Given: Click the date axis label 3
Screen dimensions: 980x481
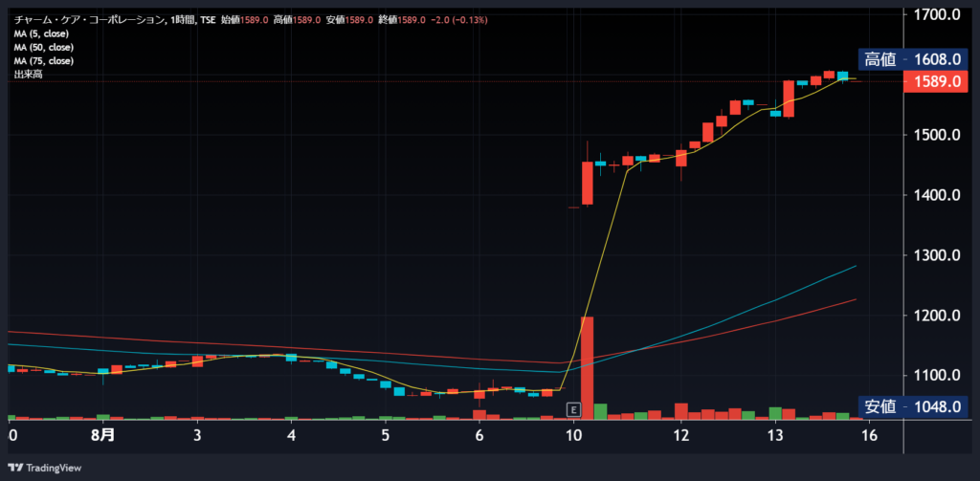Looking at the screenshot, I should click(x=197, y=435).
